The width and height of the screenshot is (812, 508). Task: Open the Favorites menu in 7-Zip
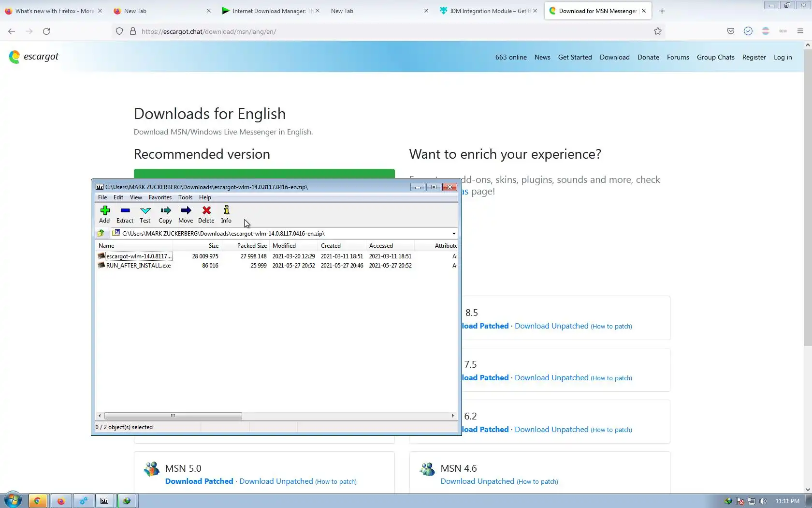[x=160, y=197]
